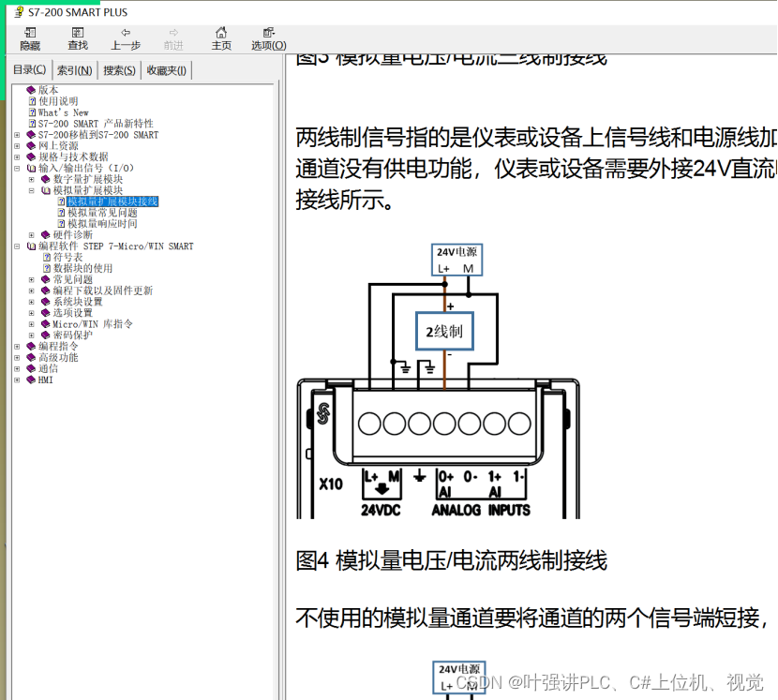This screenshot has width=778, height=700.
Task: Click the 图4 模拟量电压/电流两线制接线 caption
Action: pyautogui.click(x=452, y=560)
